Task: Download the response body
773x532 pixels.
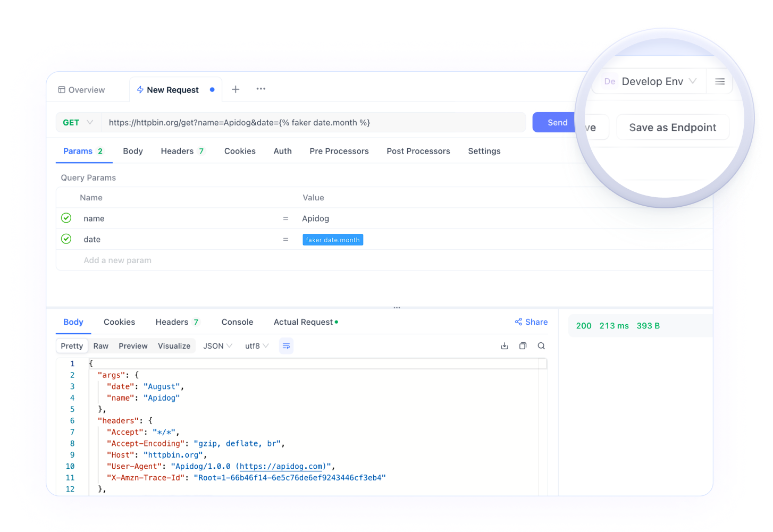Action: click(x=504, y=345)
